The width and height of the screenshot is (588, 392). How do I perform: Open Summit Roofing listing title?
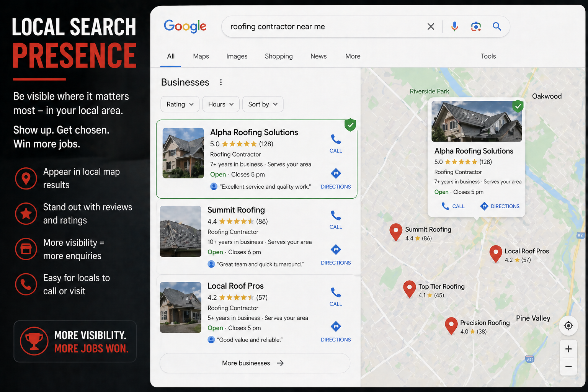click(236, 210)
